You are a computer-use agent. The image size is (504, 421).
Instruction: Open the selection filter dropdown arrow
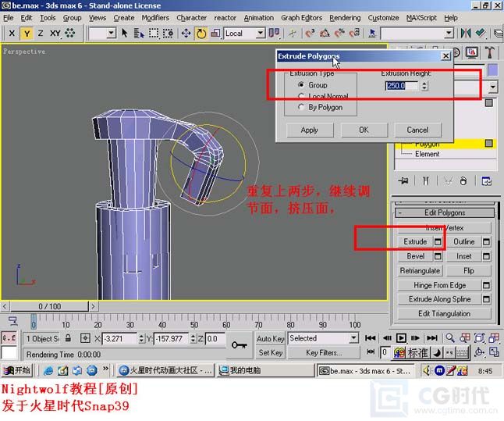pyautogui.click(x=112, y=33)
